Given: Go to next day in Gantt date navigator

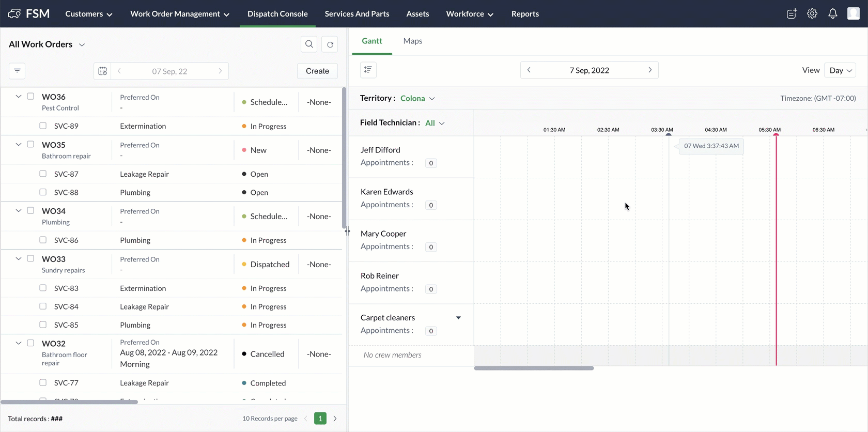Looking at the screenshot, I should 650,70.
